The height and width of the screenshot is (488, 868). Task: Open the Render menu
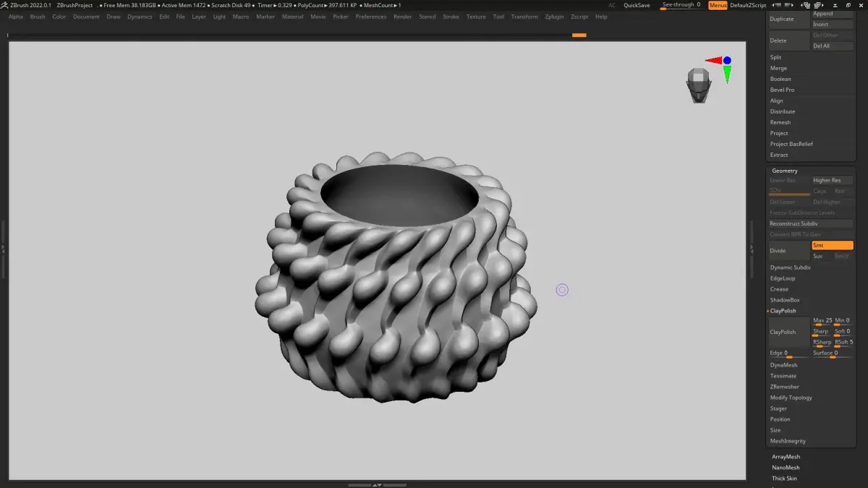point(402,17)
